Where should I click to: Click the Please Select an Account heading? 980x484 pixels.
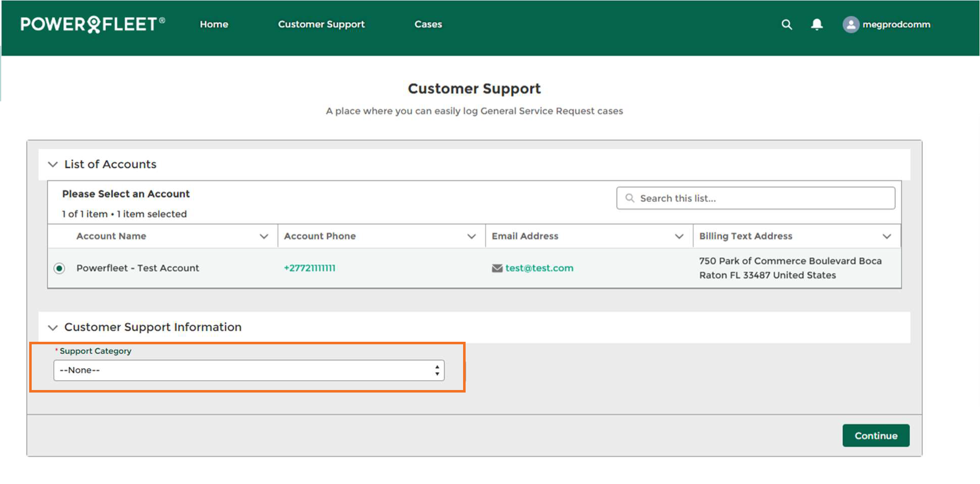(x=126, y=194)
